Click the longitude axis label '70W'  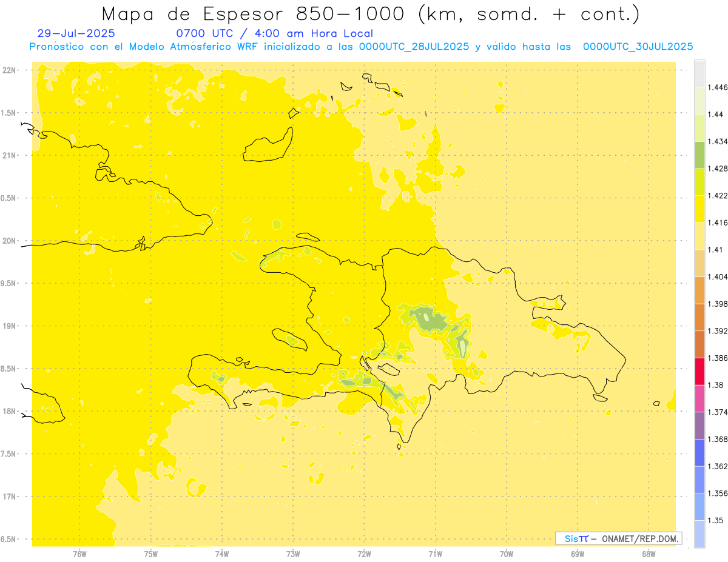point(507,554)
